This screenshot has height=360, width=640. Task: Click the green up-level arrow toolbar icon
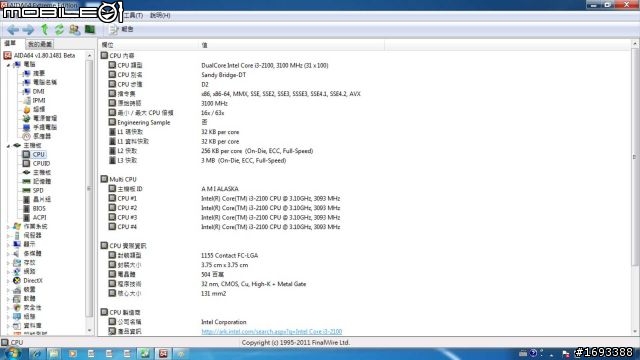[x=44, y=29]
